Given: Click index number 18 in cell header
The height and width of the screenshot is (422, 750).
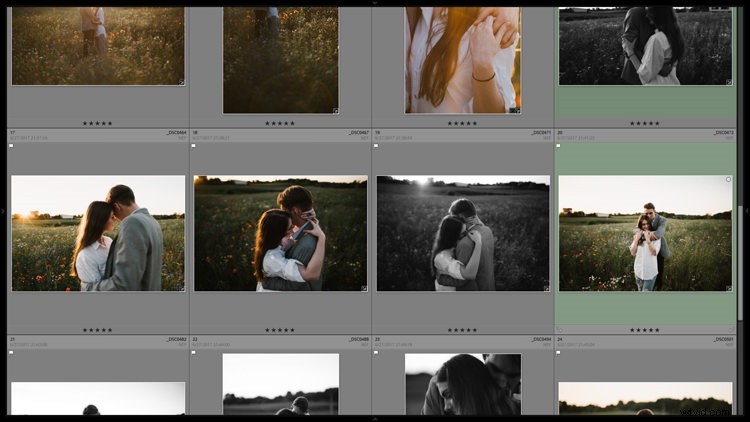Looking at the screenshot, I should point(195,133).
